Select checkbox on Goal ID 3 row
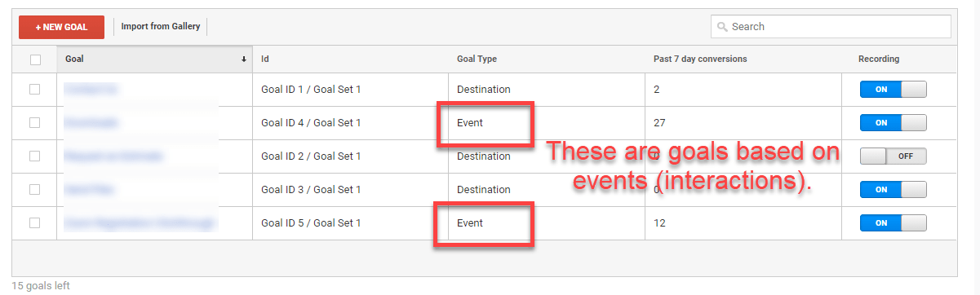The image size is (980, 295). click(35, 189)
